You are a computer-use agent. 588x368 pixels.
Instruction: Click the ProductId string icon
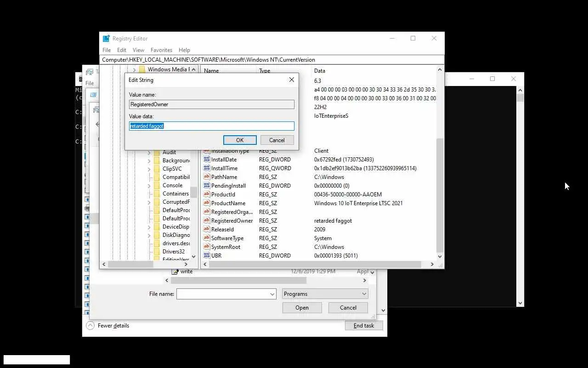coord(207,195)
